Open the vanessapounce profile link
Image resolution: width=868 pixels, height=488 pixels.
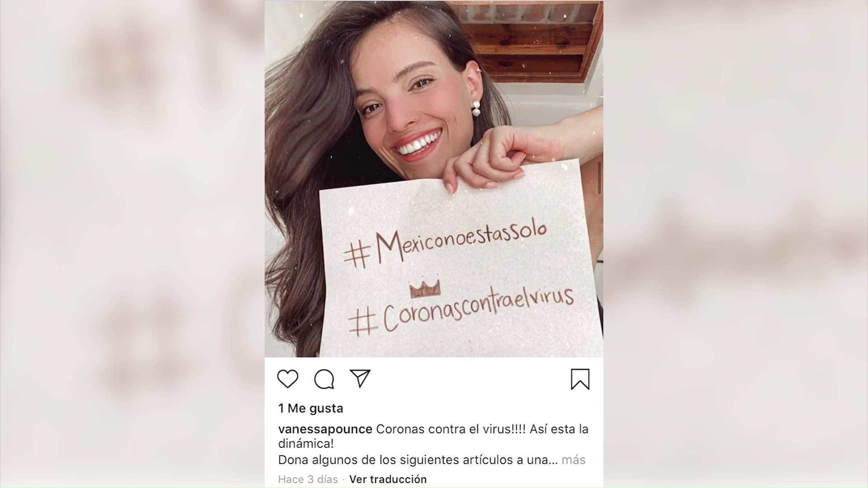(325, 429)
